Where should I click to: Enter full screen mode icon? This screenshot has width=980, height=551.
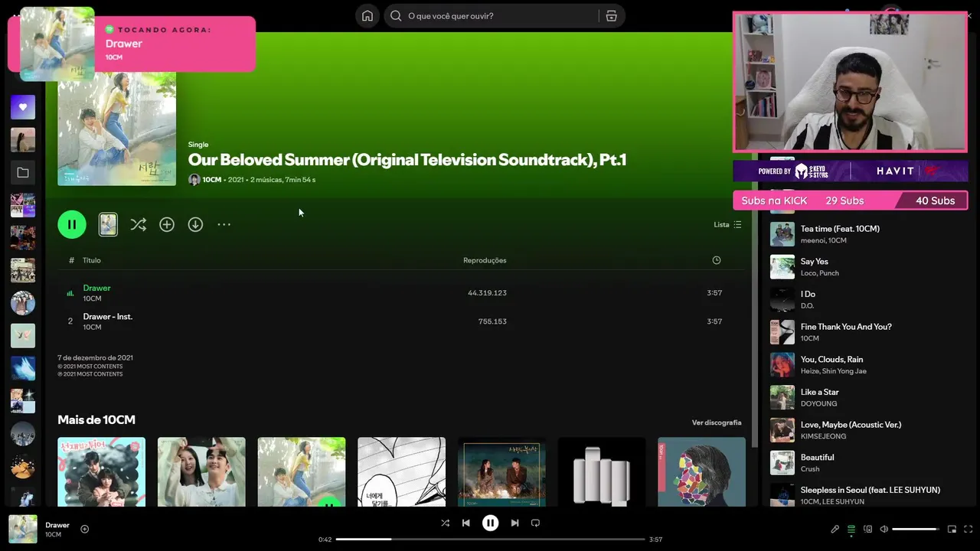click(969, 529)
